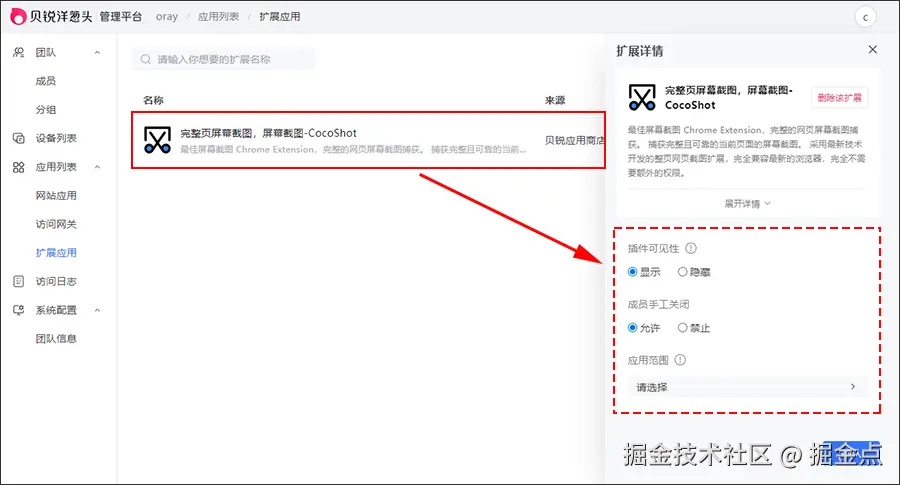Open 设备列表 label in sidebar
The image size is (900, 485).
(56, 138)
